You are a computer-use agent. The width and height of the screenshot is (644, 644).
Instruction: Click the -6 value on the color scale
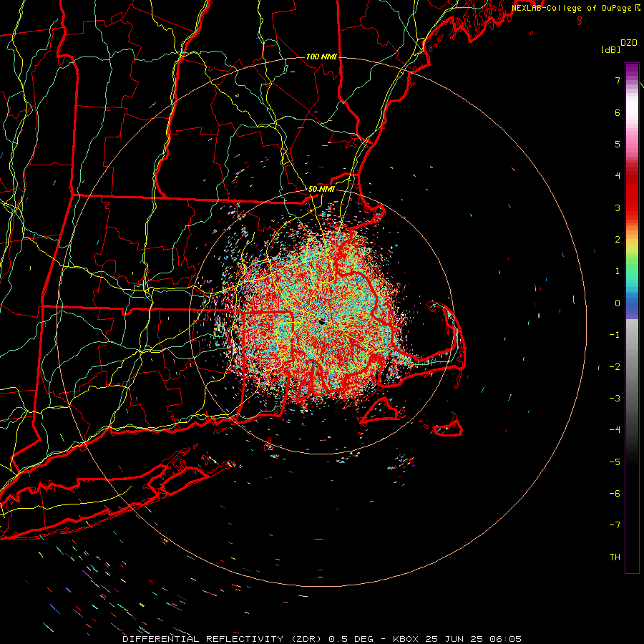point(615,493)
